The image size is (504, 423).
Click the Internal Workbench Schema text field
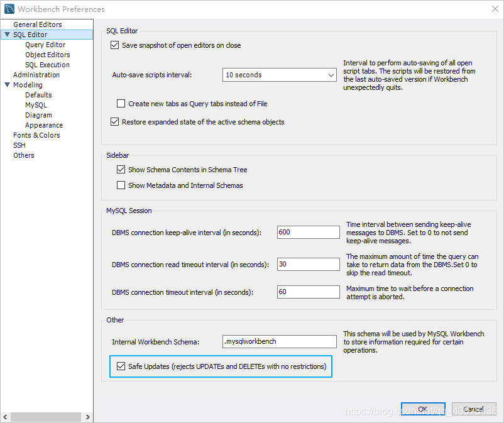tap(279, 341)
